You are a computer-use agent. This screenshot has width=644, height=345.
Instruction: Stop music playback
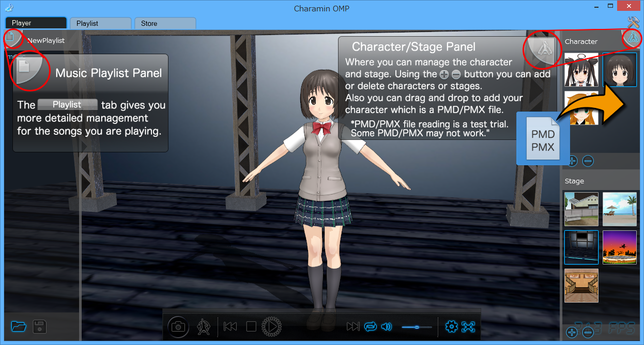251,326
